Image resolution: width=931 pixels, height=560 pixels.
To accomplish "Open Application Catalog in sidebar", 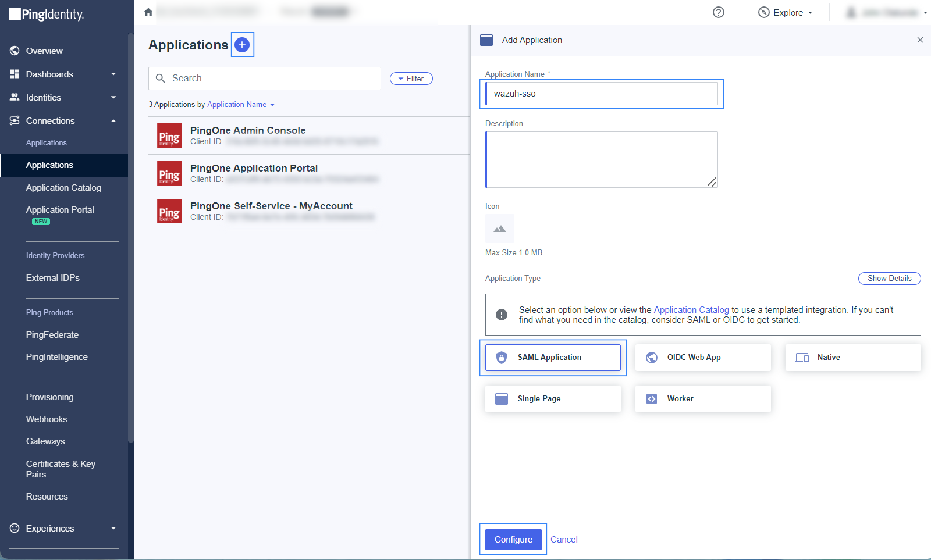I will (63, 188).
